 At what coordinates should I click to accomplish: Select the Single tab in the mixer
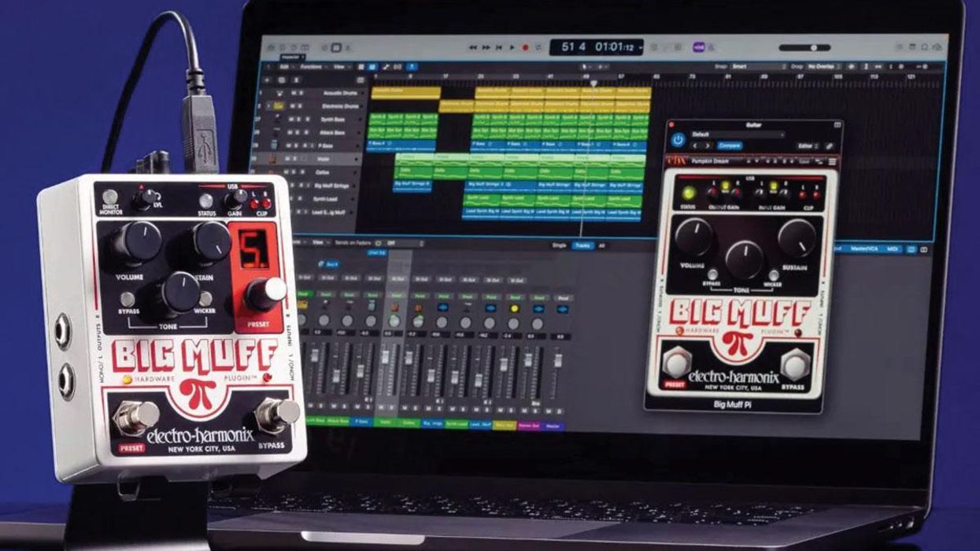[x=559, y=246]
